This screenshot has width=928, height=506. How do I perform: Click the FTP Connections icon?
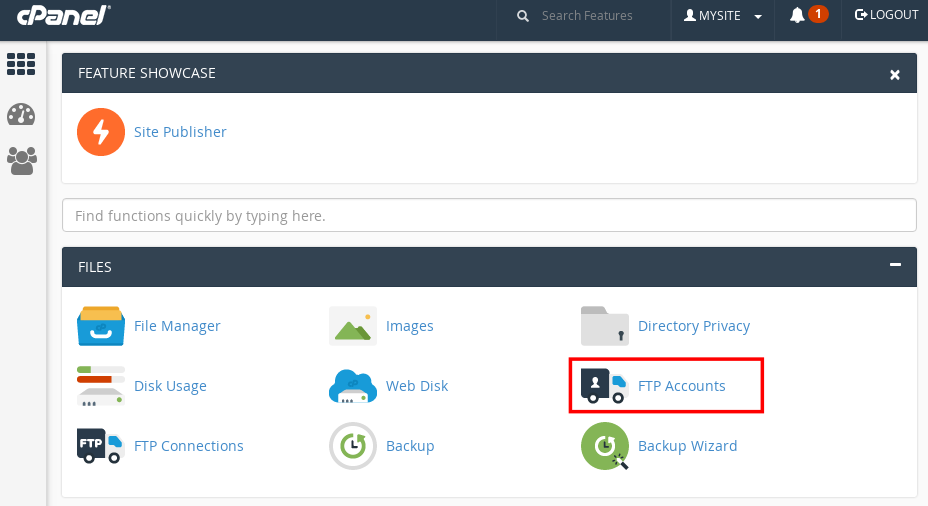[x=100, y=446]
